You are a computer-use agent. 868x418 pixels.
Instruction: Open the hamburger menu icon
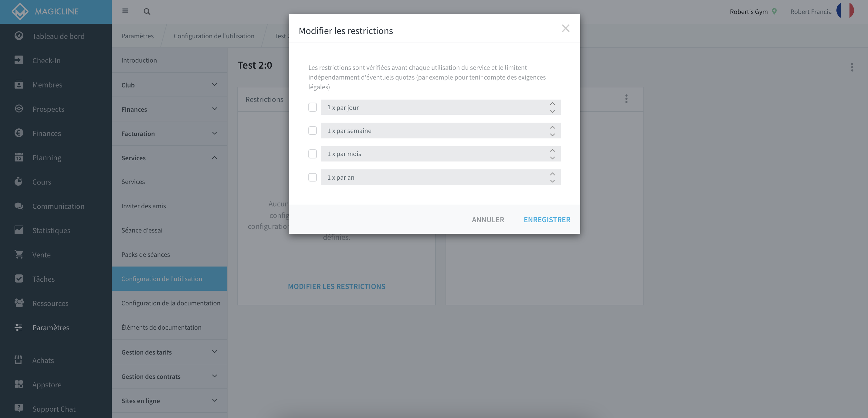(125, 11)
